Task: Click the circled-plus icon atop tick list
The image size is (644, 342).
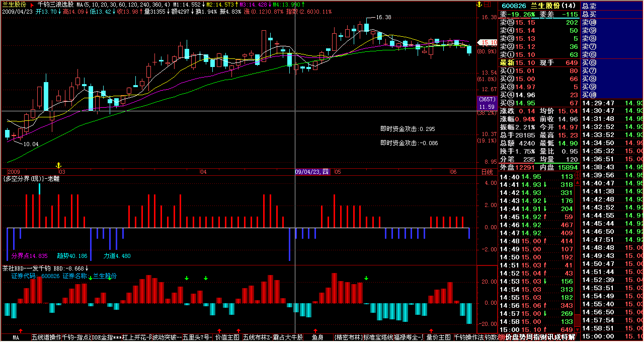Action: tap(578, 176)
